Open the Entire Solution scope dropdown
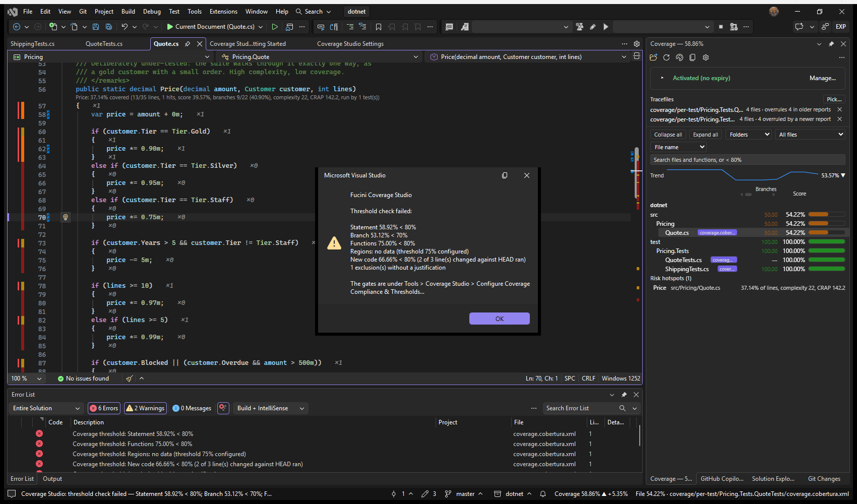 [x=46, y=408]
